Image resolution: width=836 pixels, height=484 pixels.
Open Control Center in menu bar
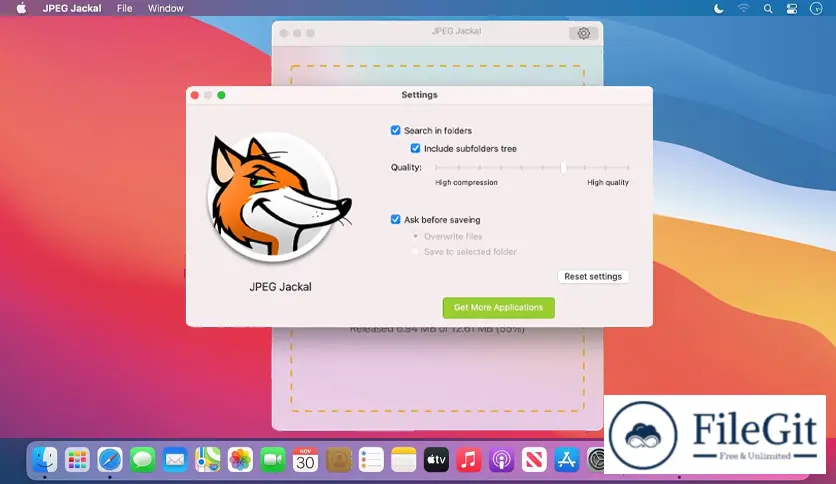pyautogui.click(x=792, y=9)
